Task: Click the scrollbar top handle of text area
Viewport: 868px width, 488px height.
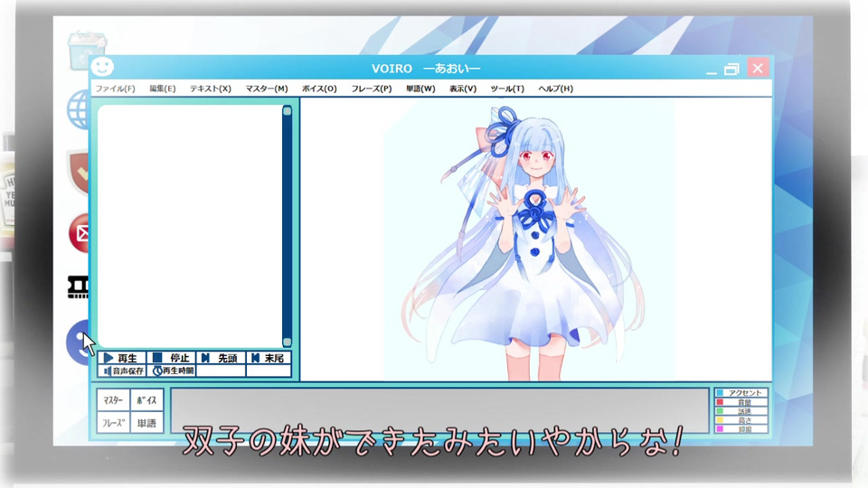Action: (x=287, y=110)
